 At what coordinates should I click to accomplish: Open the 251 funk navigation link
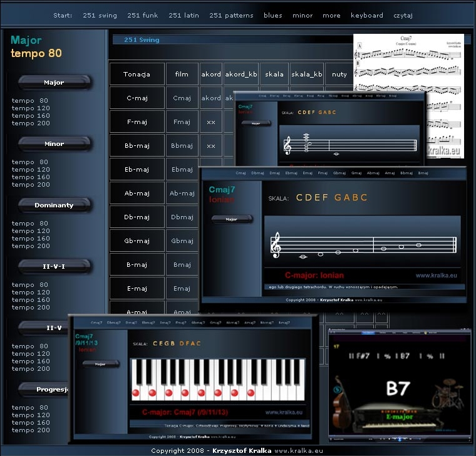click(143, 15)
